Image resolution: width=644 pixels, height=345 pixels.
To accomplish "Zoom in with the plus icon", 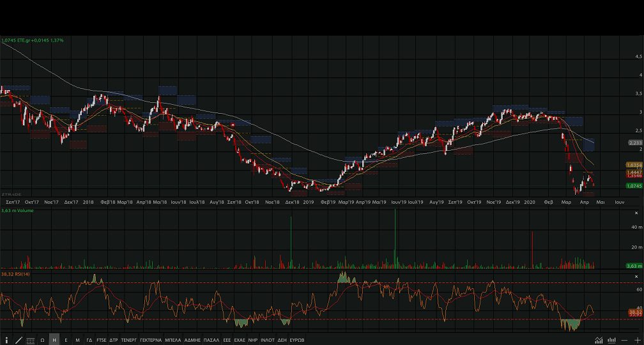I will 637,340.
